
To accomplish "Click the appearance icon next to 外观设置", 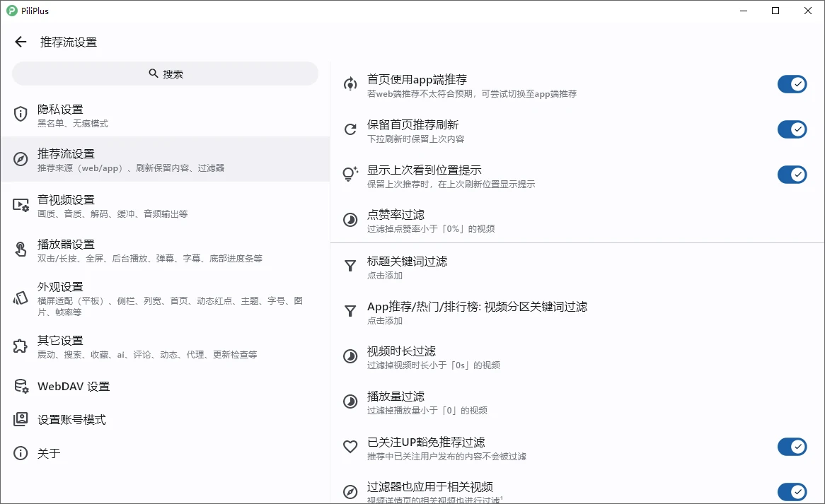I will 19,298.
